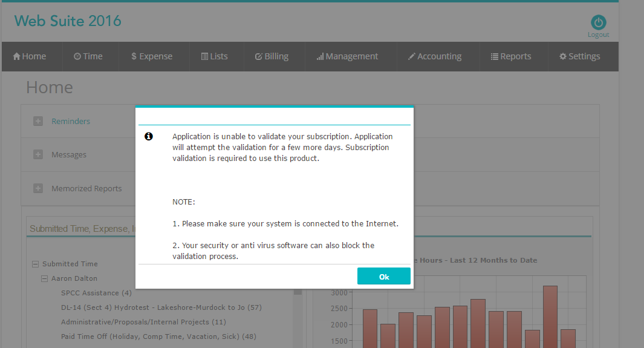The height and width of the screenshot is (348, 644).
Task: Expand the Reminders section plus icon
Action: [x=38, y=121]
